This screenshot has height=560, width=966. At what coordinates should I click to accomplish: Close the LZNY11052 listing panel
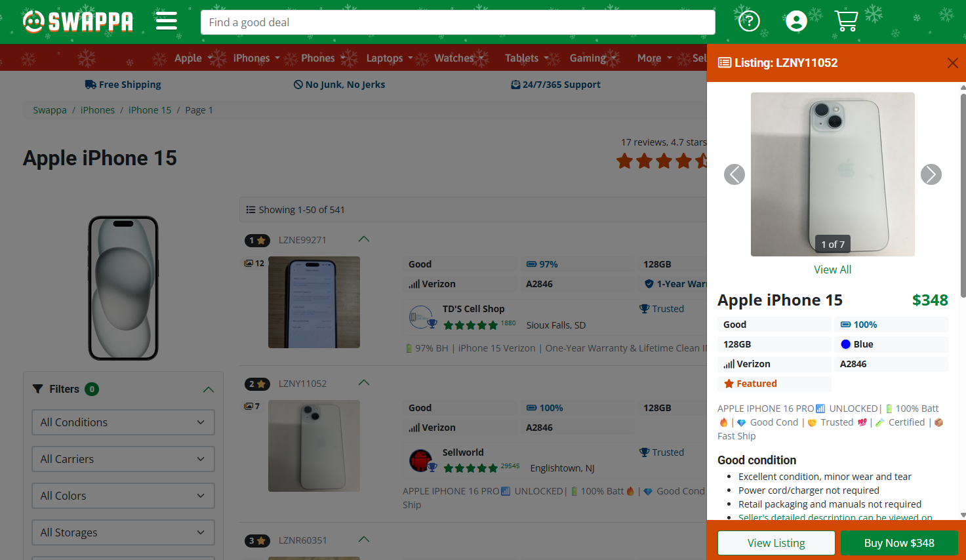[x=952, y=63]
